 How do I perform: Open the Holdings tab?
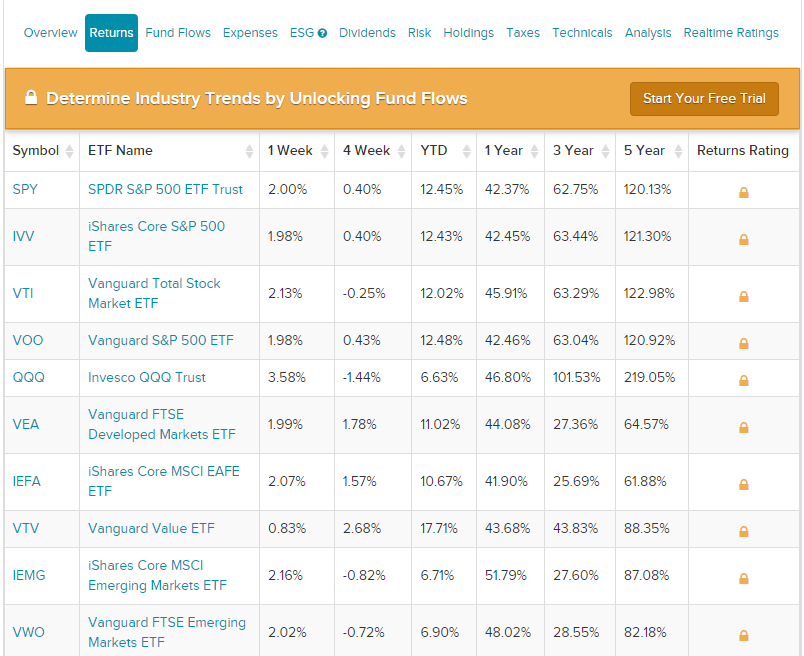tap(469, 33)
